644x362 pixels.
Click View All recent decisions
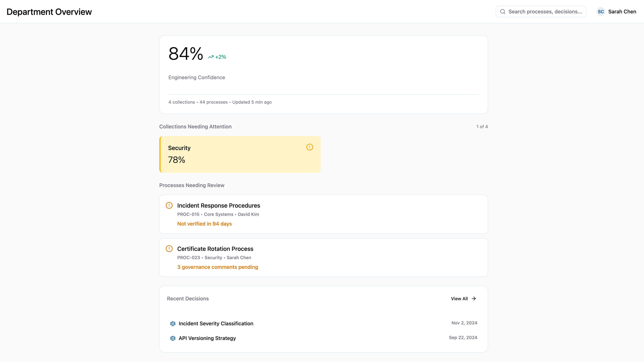(459, 299)
